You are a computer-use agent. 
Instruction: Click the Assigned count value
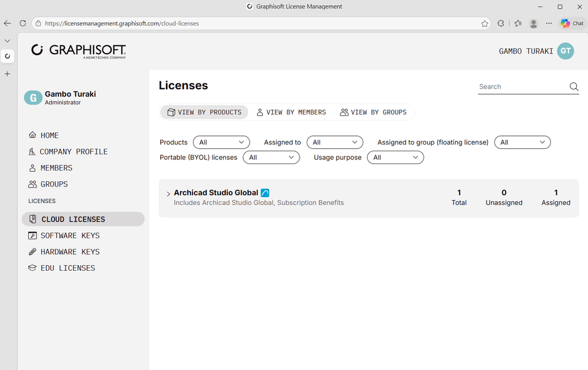556,193
